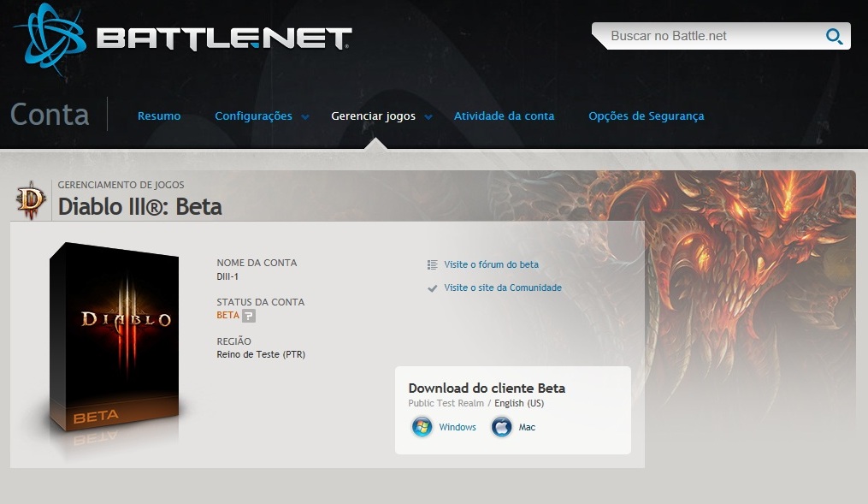Click the Download do cliente Beta heading
The height and width of the screenshot is (504, 868).
[x=487, y=388]
